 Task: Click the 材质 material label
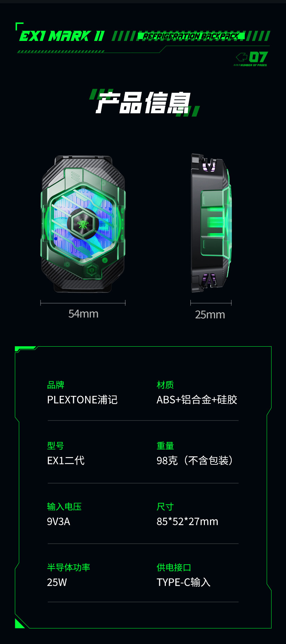pos(165,385)
